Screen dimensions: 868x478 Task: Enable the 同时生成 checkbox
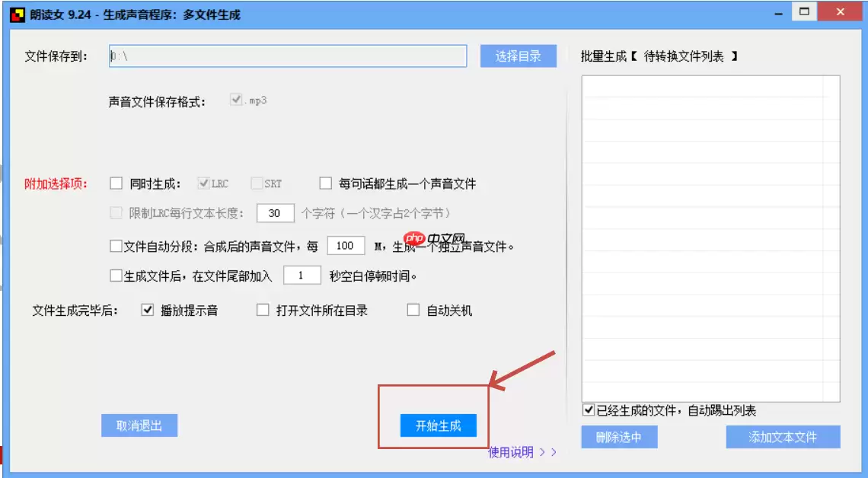tap(117, 183)
